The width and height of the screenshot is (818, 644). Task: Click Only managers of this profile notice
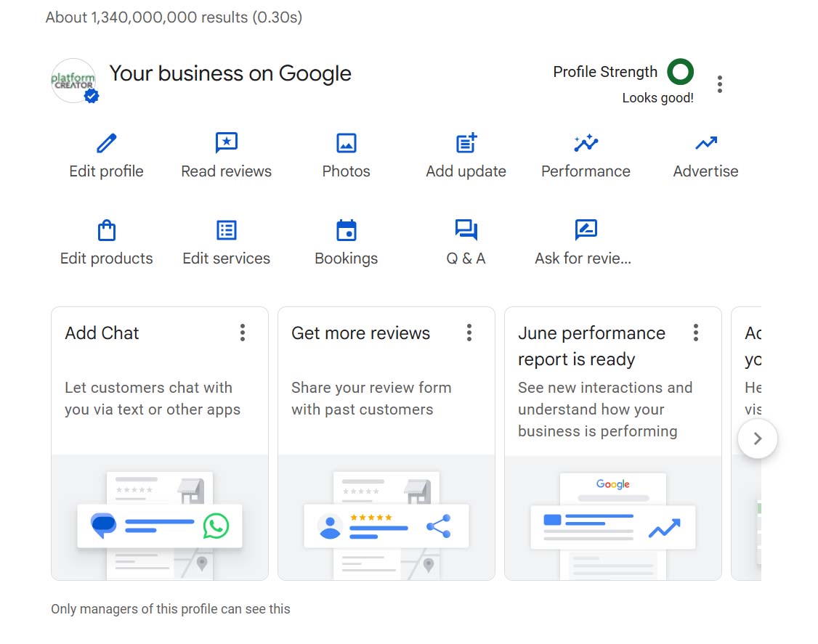click(x=171, y=609)
